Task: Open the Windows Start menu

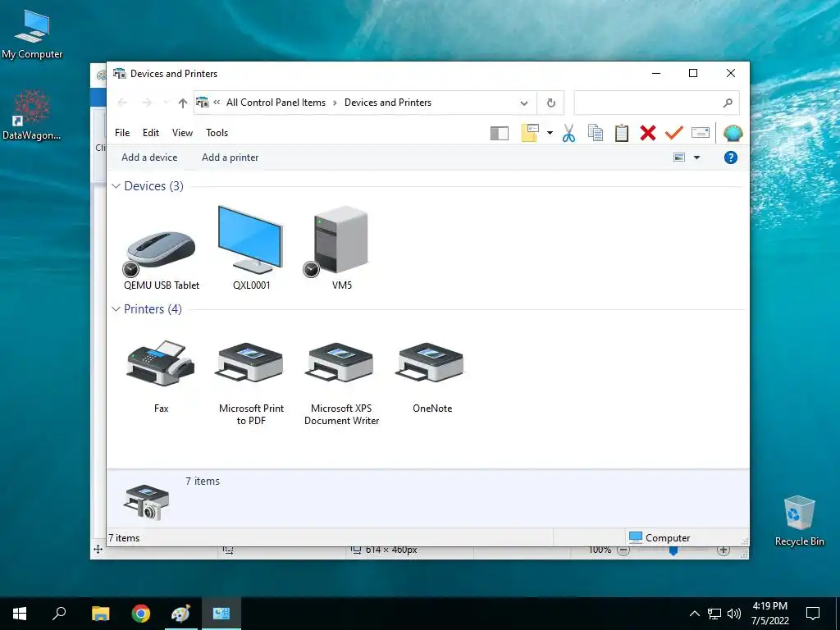Action: tap(20, 614)
